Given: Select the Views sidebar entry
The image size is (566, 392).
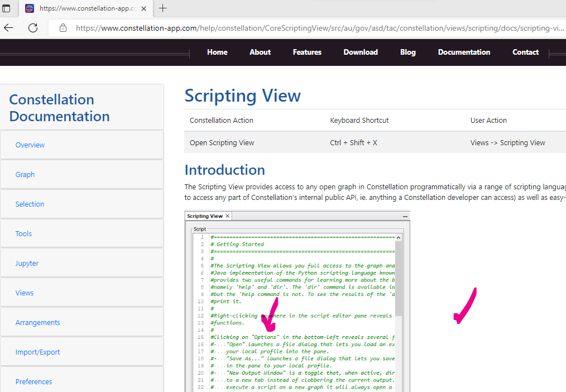Looking at the screenshot, I should point(24,293).
